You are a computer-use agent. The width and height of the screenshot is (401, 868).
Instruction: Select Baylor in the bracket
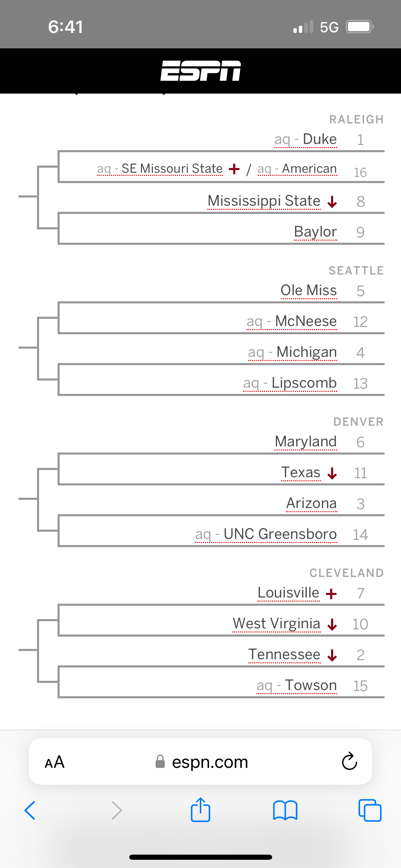pyautogui.click(x=315, y=232)
